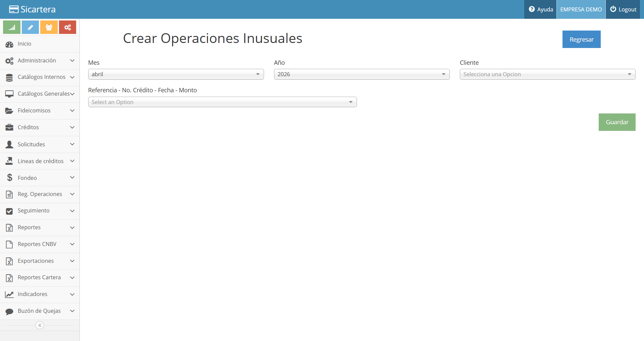The width and height of the screenshot is (644, 341).
Task: Open the Reg. Operaciones menu item
Action: click(x=40, y=194)
